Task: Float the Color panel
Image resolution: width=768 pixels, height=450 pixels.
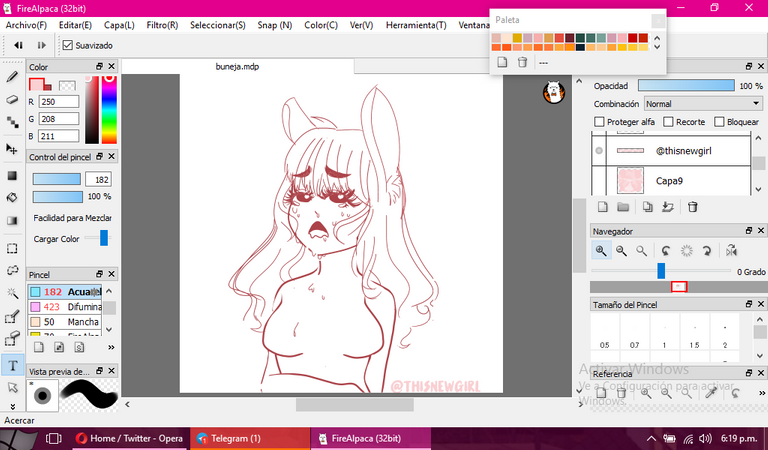Action: (x=99, y=66)
